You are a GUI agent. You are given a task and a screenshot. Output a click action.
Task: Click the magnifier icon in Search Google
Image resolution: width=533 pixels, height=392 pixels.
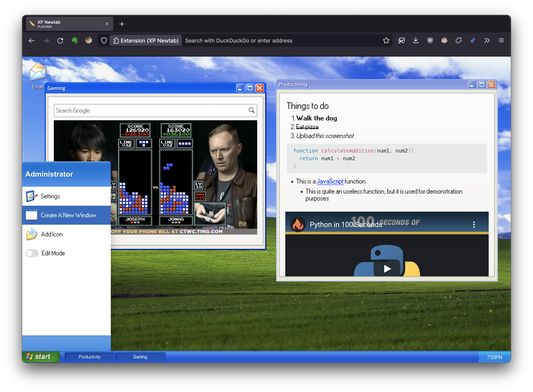[x=251, y=110]
